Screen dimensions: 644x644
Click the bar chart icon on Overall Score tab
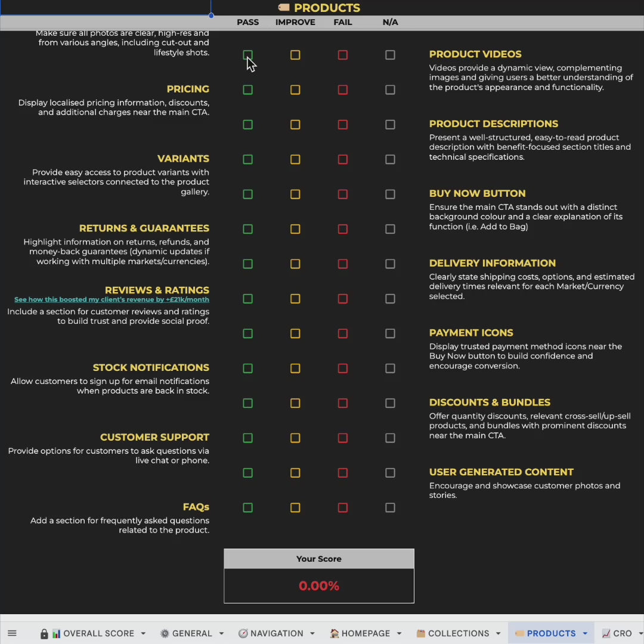coord(56,633)
